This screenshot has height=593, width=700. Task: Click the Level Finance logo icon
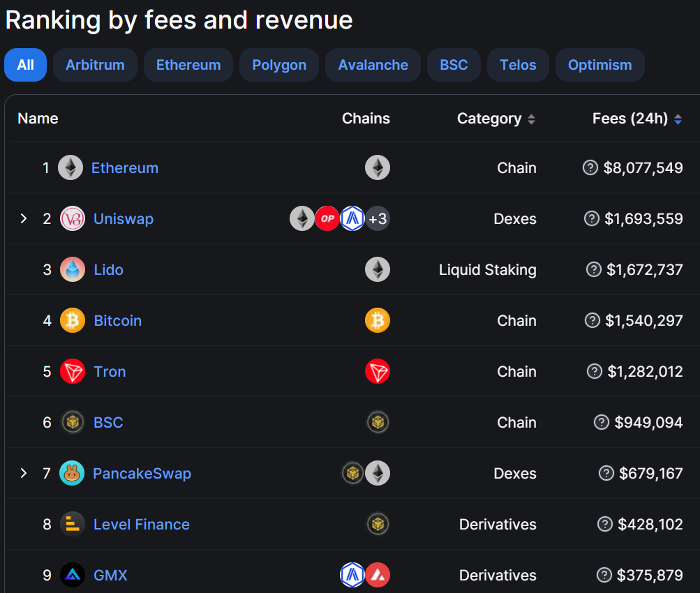(73, 524)
